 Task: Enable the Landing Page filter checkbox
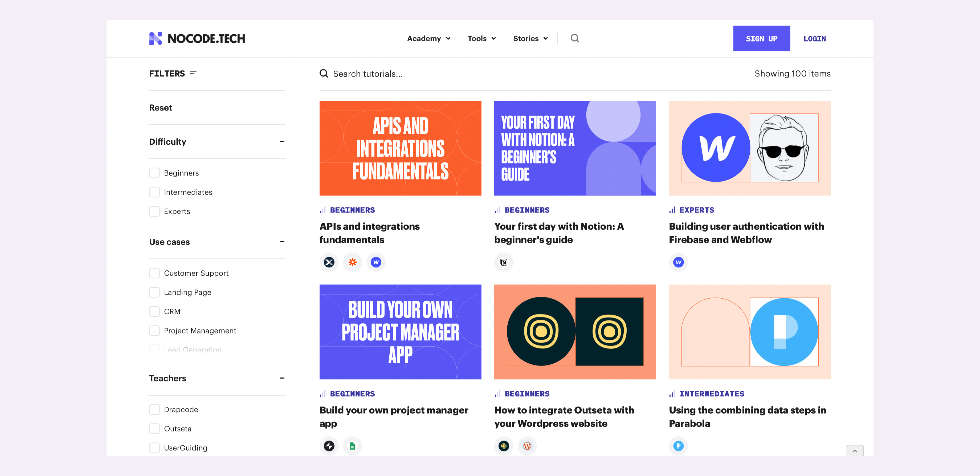click(154, 292)
